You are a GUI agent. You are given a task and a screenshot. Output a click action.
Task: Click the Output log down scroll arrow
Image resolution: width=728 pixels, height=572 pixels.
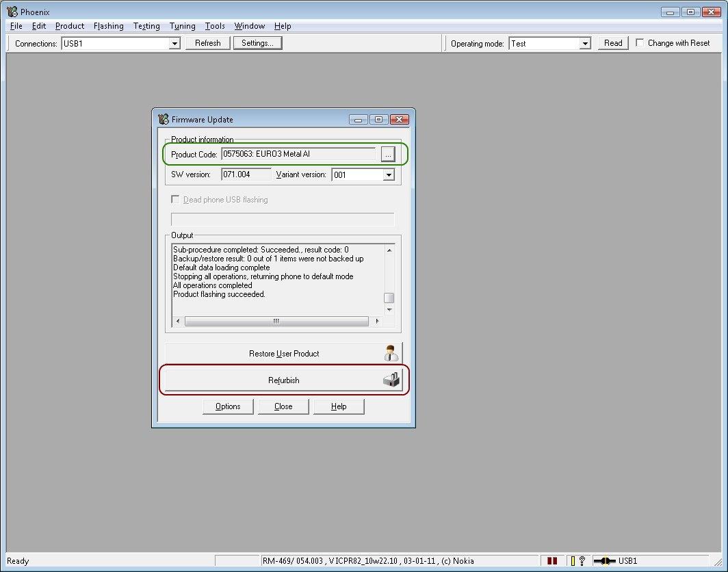(389, 309)
